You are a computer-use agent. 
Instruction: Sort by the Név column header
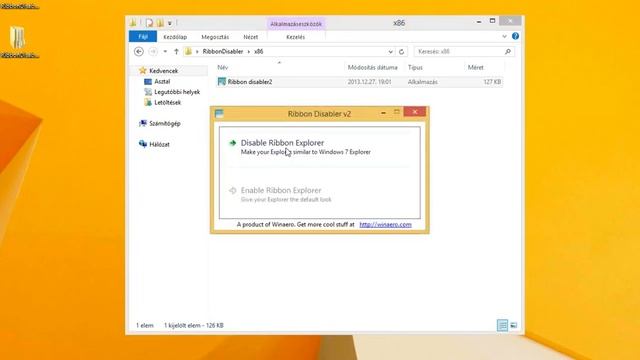[x=222, y=67]
